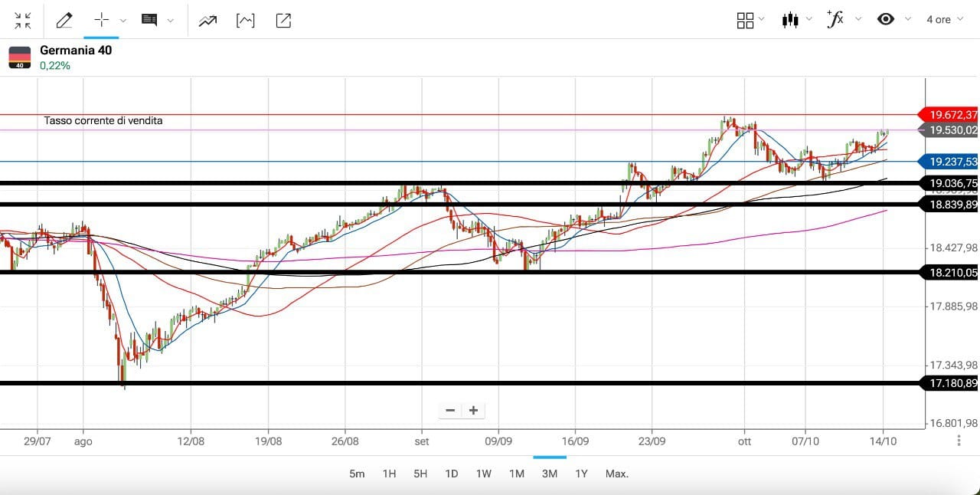Select the crosshair cursor tool
This screenshot has height=495, width=980.
[101, 20]
